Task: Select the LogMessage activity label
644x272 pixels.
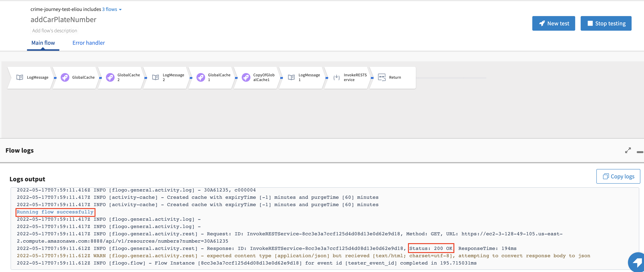Action: click(37, 78)
